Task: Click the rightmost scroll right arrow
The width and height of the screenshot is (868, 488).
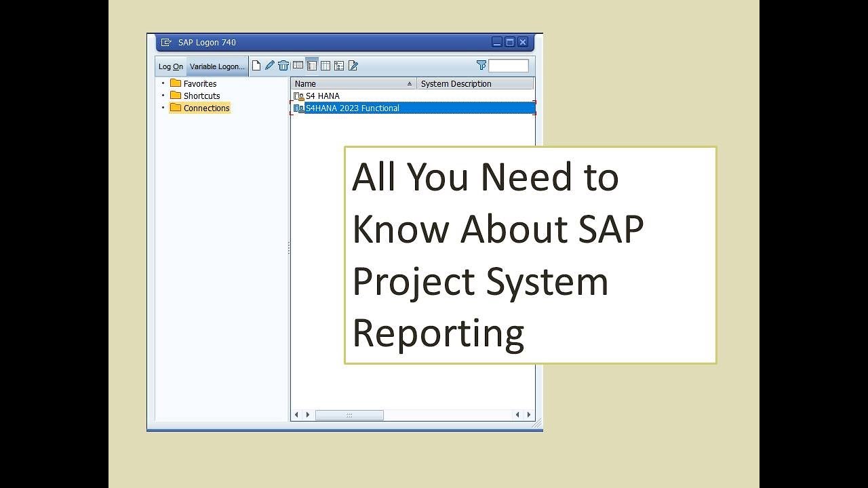Action: click(x=529, y=415)
